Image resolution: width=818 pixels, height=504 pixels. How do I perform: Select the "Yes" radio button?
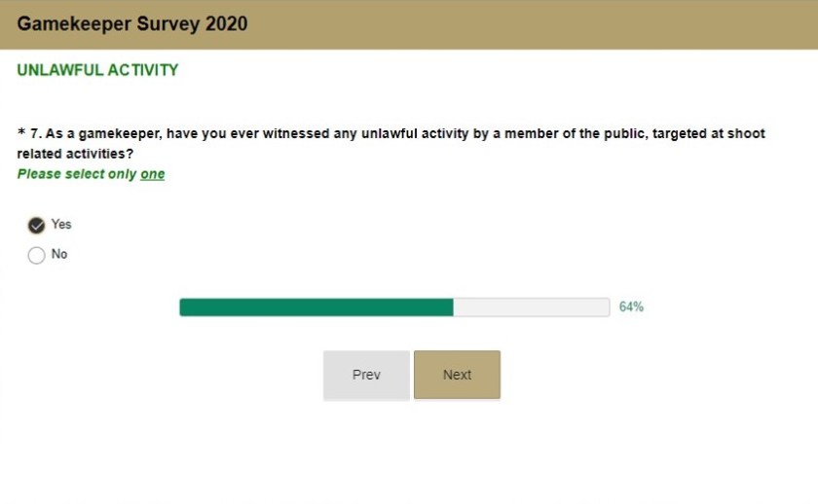(x=37, y=226)
